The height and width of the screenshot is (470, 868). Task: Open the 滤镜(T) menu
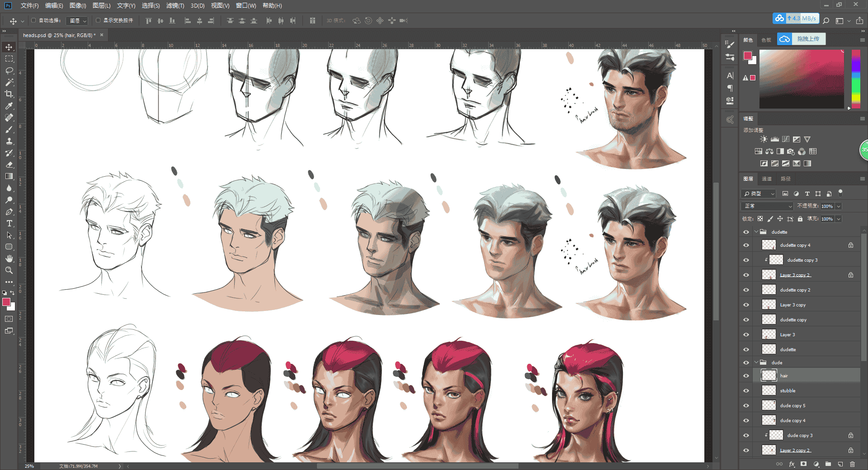click(x=175, y=5)
